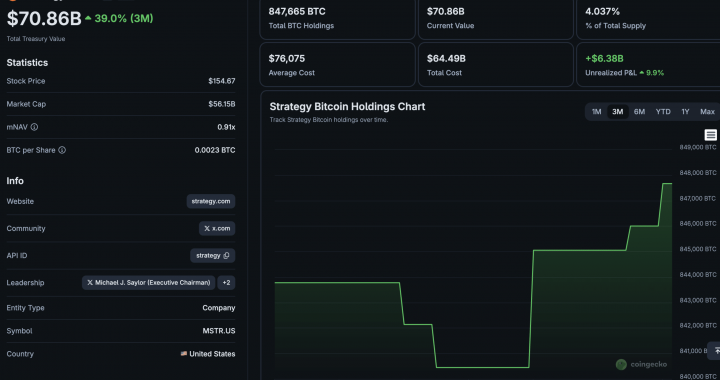Click the Info section heading
Viewport: 720px width, 380px height.
pos(15,181)
